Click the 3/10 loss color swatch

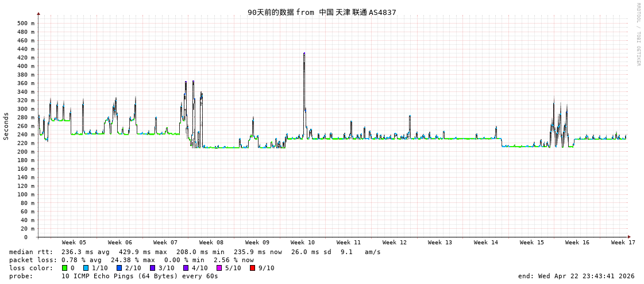152,268
